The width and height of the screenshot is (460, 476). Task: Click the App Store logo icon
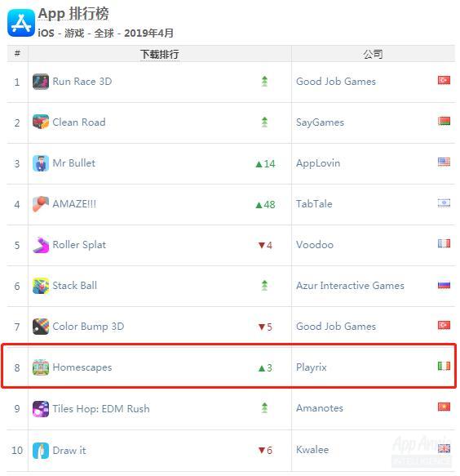[x=21, y=23]
